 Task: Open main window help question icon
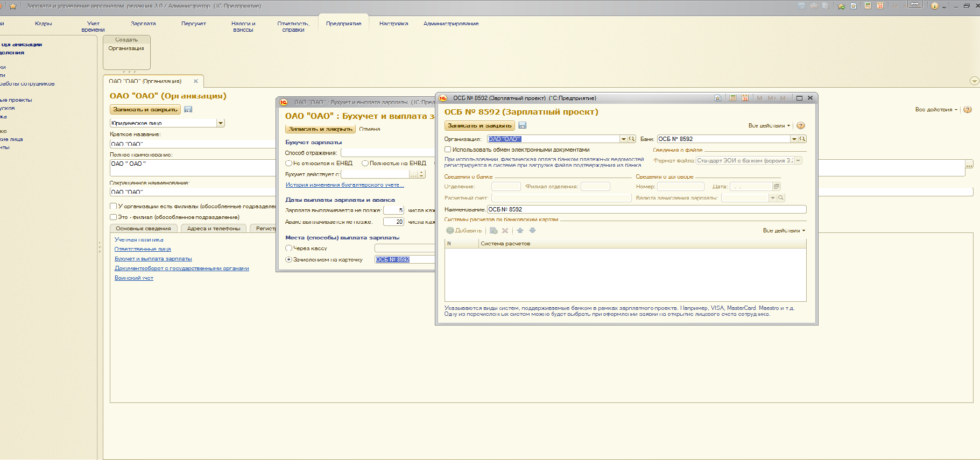tap(968, 109)
